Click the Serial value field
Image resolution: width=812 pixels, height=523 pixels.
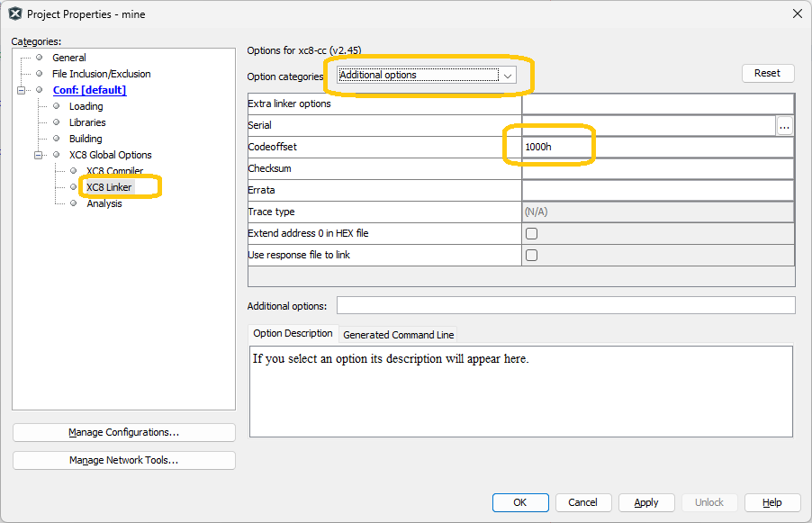click(x=649, y=125)
